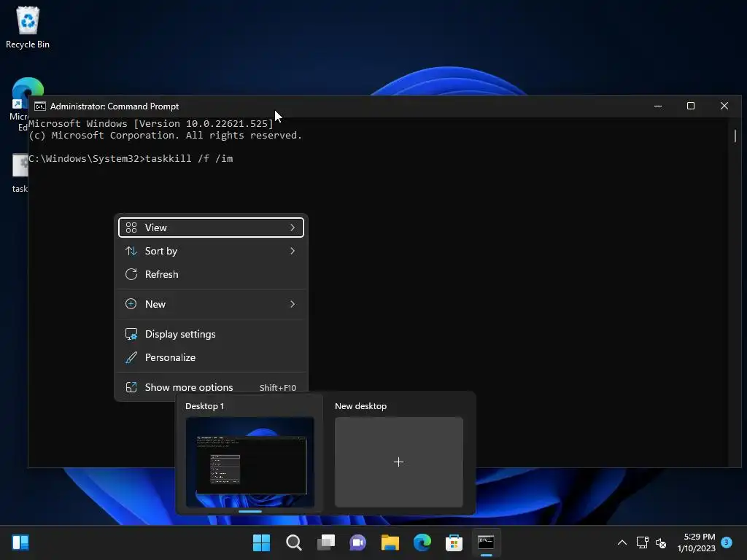Click the Microsoft Windows version line

[x=151, y=124]
